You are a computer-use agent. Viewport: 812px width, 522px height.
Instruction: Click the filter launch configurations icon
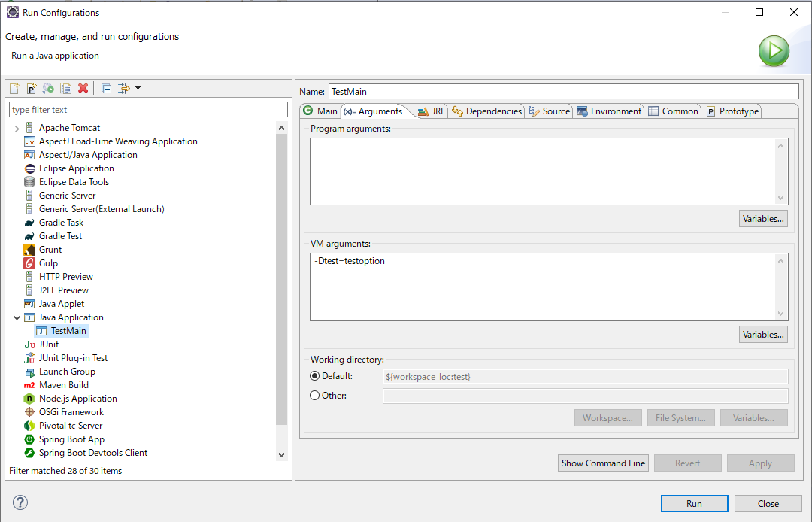pos(124,89)
